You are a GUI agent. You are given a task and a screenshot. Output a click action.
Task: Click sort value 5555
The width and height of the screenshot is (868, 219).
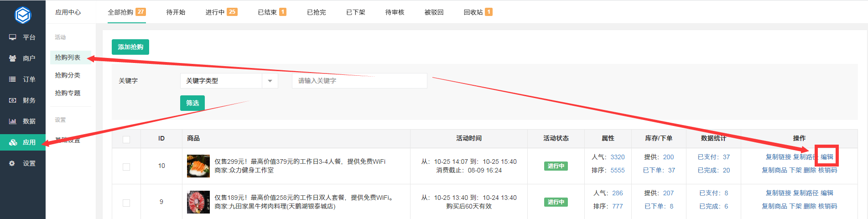[x=618, y=170]
